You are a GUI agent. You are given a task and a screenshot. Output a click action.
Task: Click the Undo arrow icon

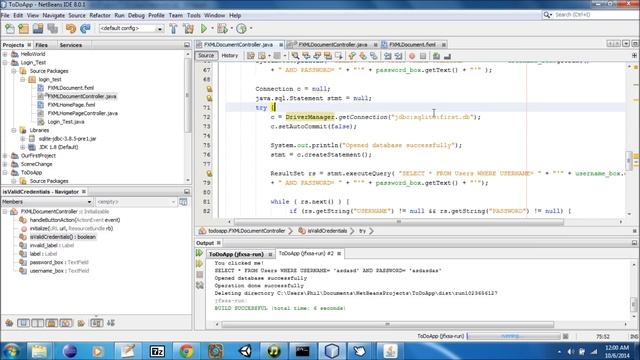click(71, 29)
